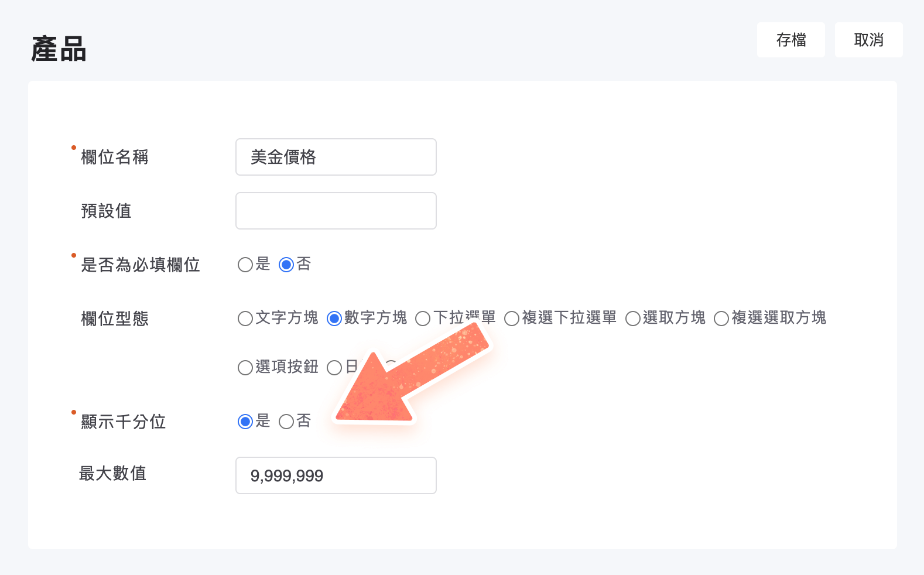Image resolution: width=924 pixels, height=575 pixels.
Task: Select the radio button right of 選項按鈕
Action: click(334, 368)
